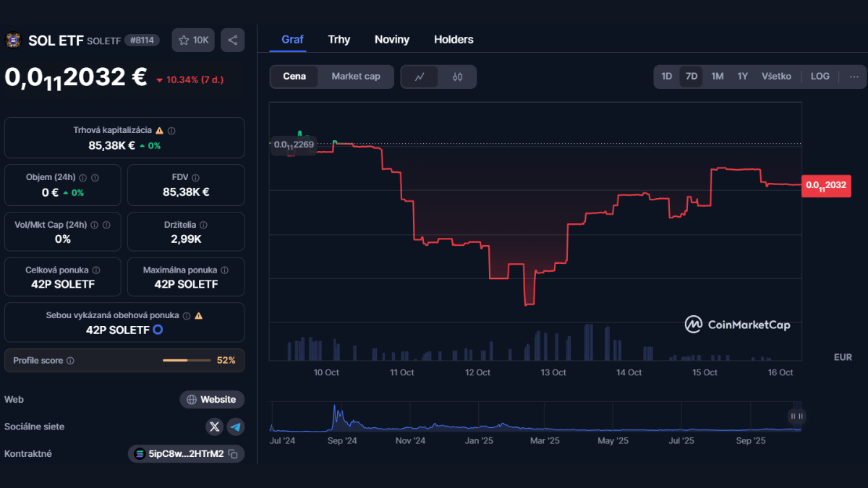Open the Trhy tab
The height and width of the screenshot is (488, 868).
tap(339, 40)
